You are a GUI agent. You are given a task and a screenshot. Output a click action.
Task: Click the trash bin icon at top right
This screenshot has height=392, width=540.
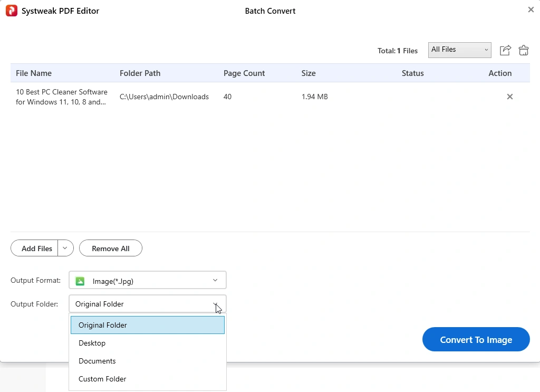tap(524, 50)
